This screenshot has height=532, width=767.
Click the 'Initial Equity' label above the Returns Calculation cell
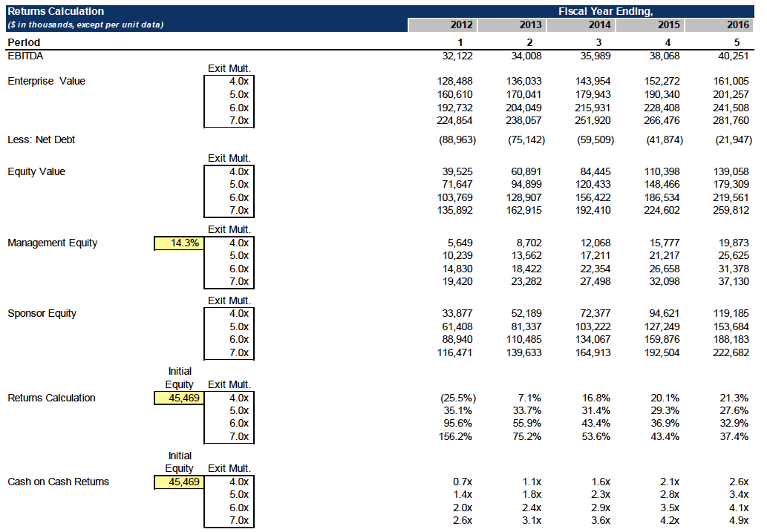tap(179, 378)
